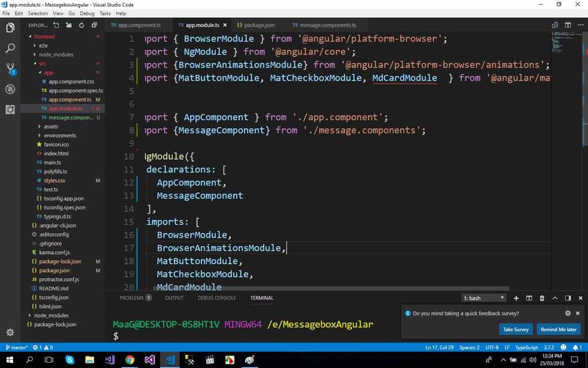
Task: Open Skype from the taskbar
Action: [69, 360]
